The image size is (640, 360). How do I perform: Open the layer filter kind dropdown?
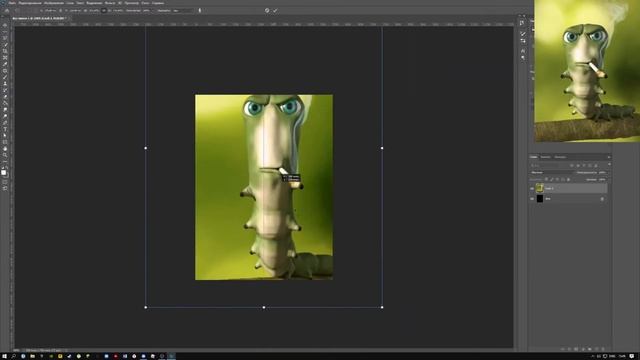(549, 165)
